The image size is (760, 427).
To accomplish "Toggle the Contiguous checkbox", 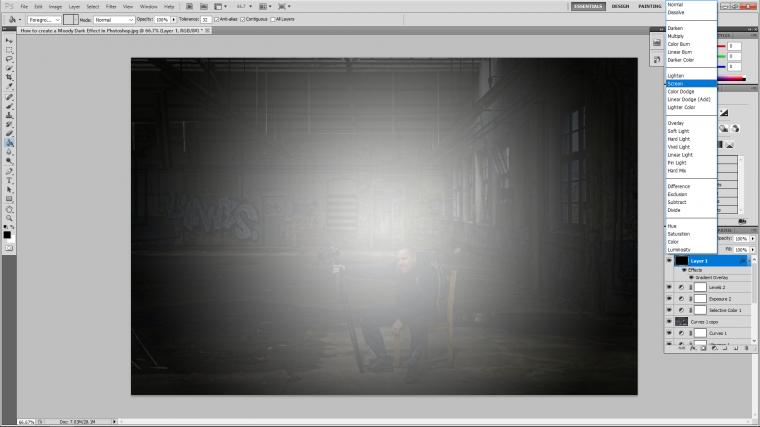I will 243,19.
